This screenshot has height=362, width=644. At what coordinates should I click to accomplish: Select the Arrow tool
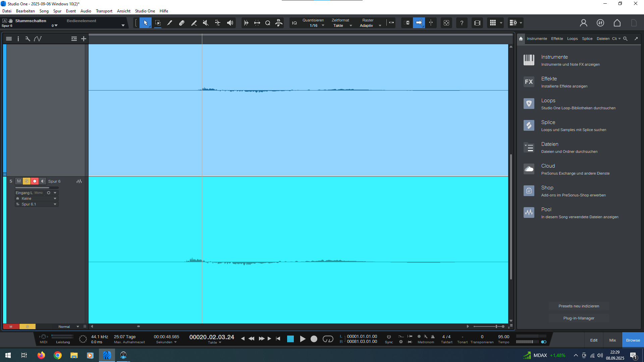pyautogui.click(x=146, y=23)
